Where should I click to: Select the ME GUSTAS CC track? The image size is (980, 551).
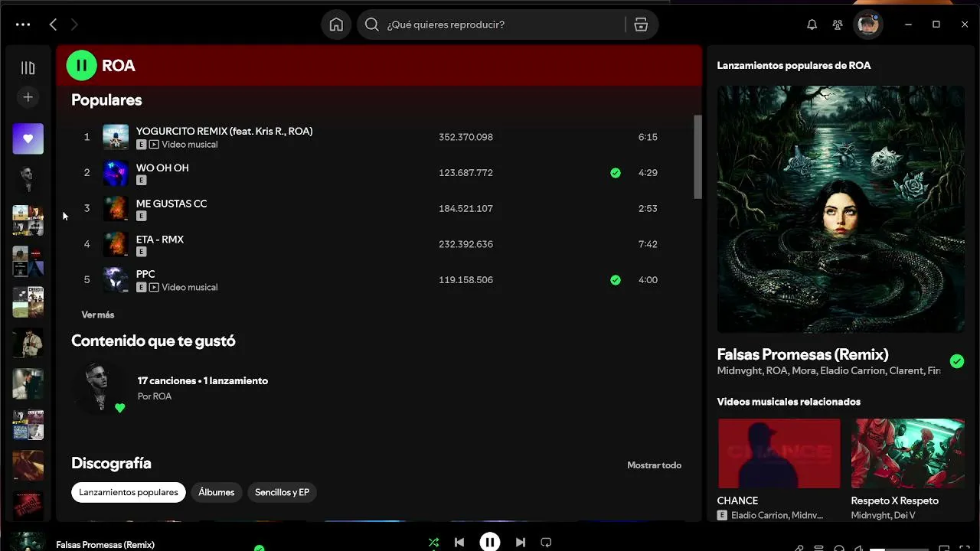click(x=171, y=204)
